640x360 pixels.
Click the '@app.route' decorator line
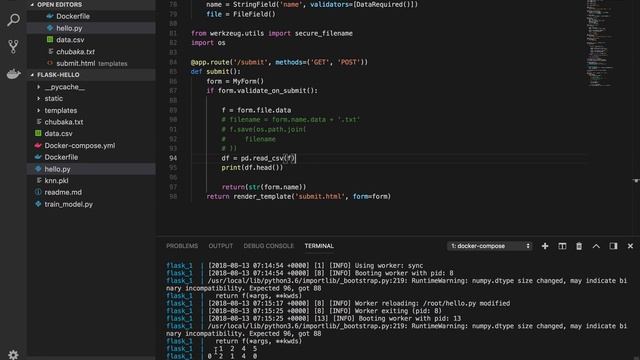point(279,62)
